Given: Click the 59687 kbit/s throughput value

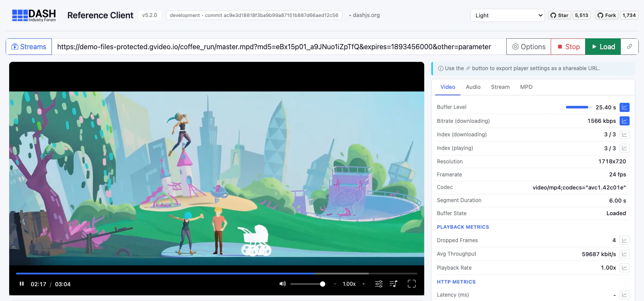Looking at the screenshot, I should click(599, 254).
